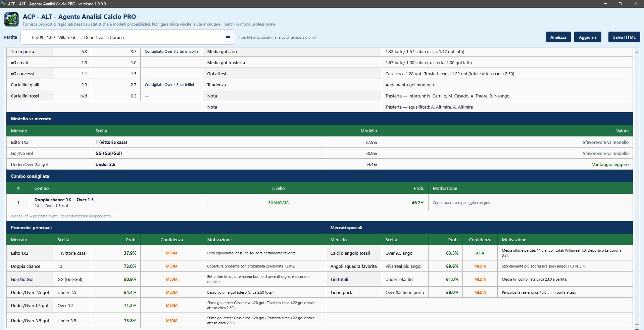Select the "Gol attesi" row label
The image size is (644, 330).
click(216, 74)
